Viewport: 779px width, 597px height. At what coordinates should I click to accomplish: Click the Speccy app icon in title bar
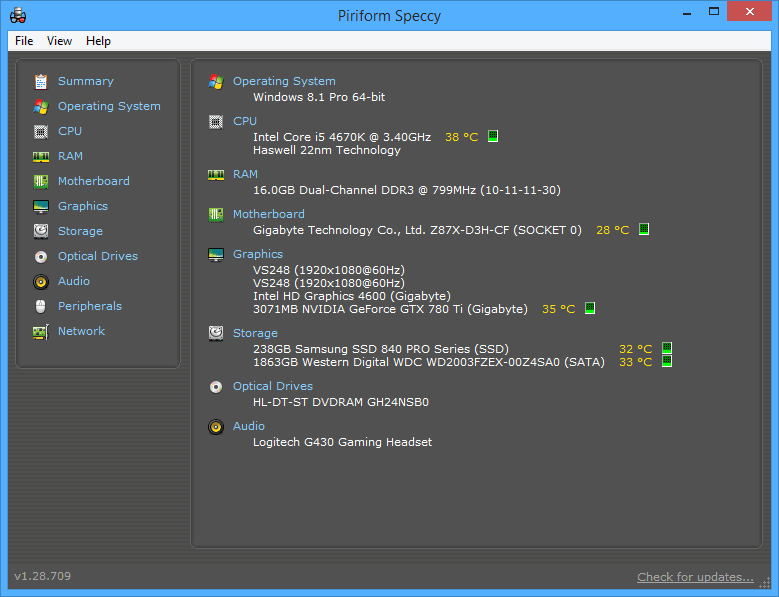(x=18, y=15)
